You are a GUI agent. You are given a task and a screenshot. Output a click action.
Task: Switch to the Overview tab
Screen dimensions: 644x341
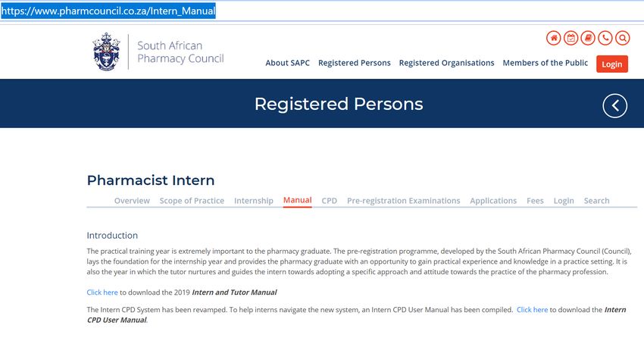click(x=132, y=201)
